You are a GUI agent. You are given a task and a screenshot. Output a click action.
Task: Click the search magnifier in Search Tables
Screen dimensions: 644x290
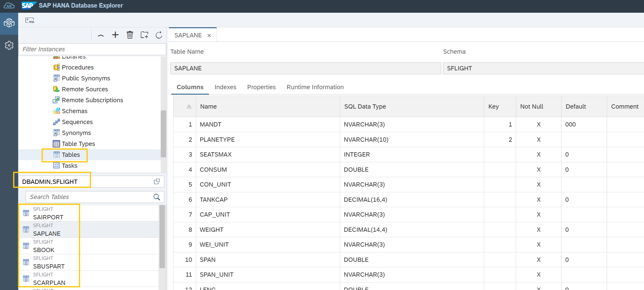tap(157, 197)
